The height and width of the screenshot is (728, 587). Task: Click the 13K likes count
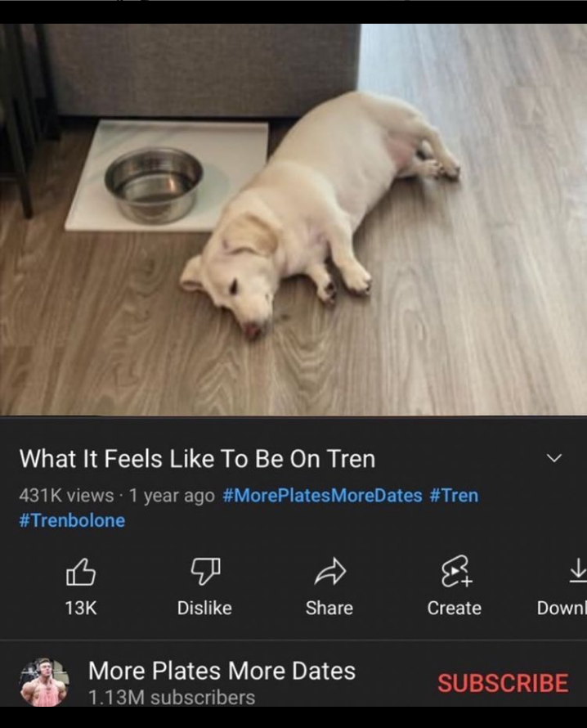[x=80, y=608]
